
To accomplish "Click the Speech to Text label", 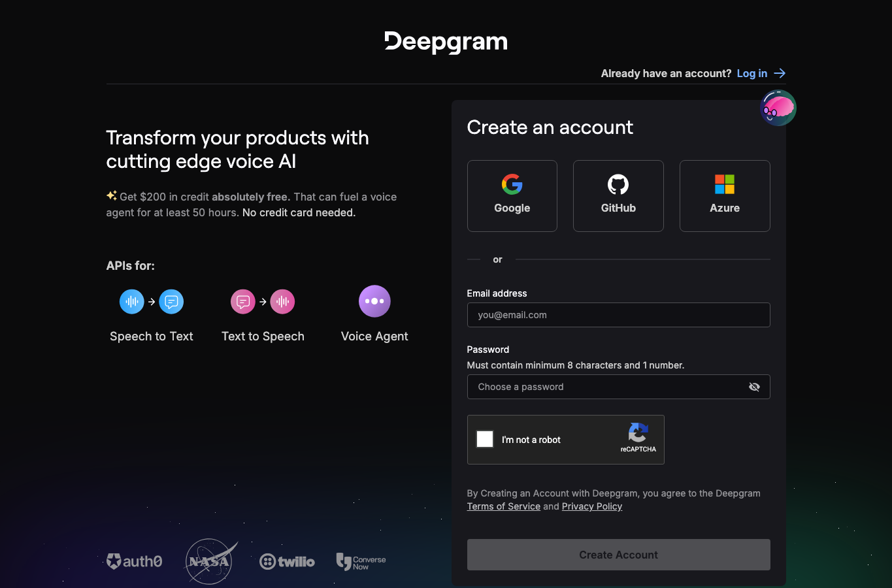I will (152, 336).
